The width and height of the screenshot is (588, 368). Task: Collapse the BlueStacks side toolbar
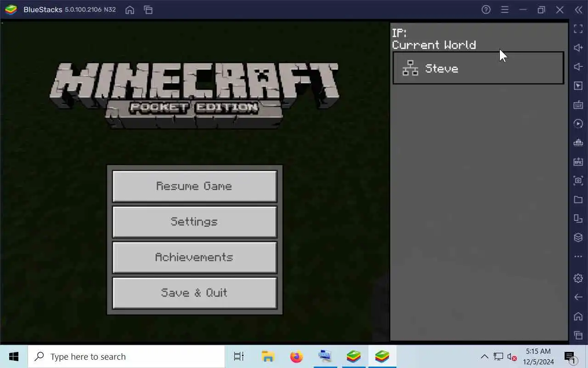[x=578, y=10]
